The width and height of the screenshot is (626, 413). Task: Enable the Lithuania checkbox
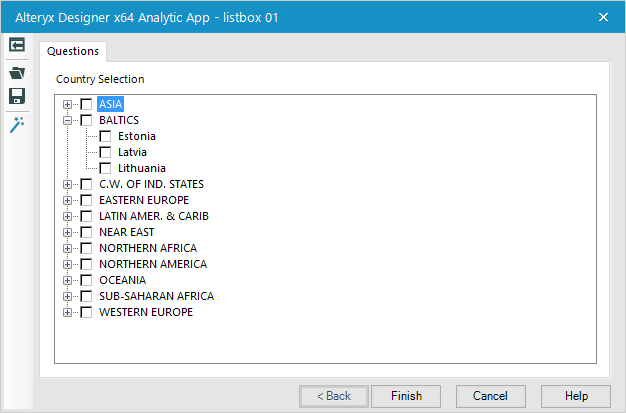point(105,168)
